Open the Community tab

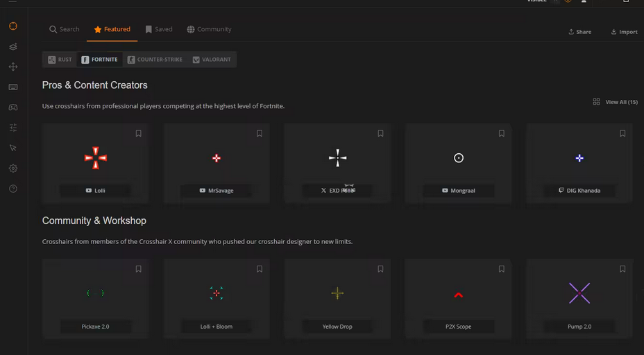[209, 30]
